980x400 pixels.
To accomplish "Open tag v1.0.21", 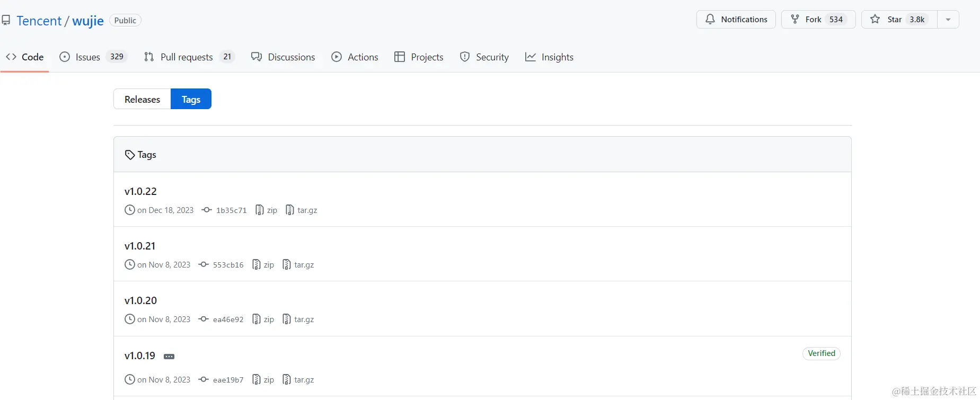I will point(140,246).
